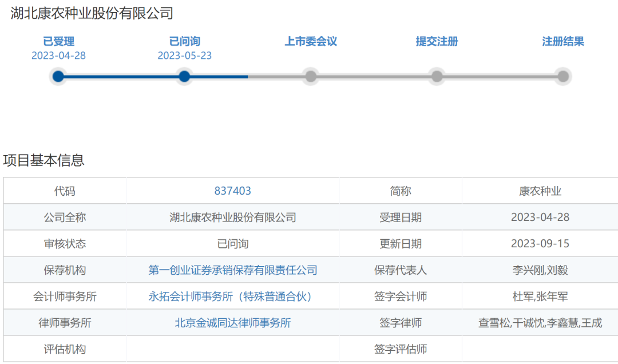
Task: Click the 已问询 stage label
Action: (184, 41)
